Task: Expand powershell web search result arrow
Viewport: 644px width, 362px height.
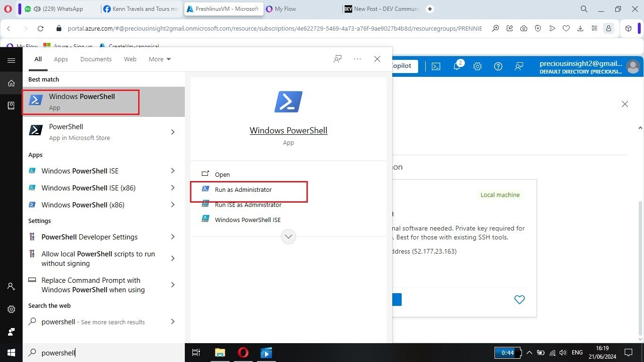Action: click(x=173, y=321)
